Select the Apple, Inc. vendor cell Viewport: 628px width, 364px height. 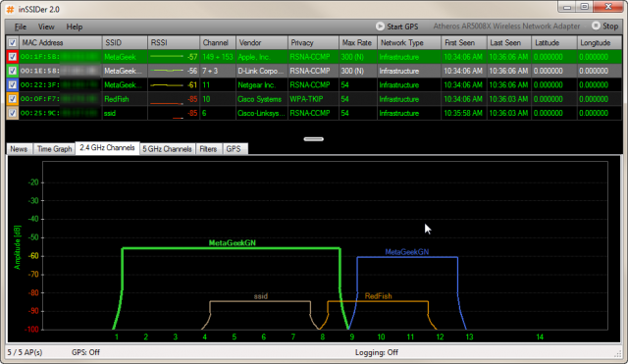pos(262,57)
